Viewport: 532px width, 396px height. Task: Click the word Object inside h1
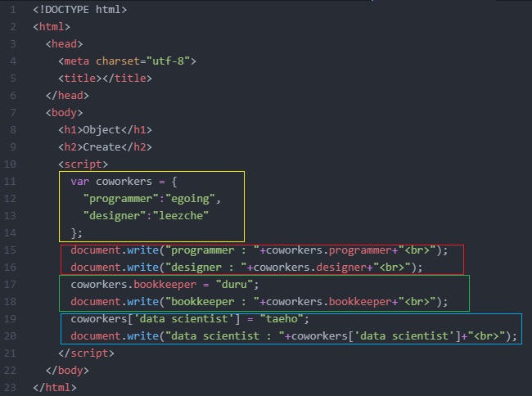point(101,130)
